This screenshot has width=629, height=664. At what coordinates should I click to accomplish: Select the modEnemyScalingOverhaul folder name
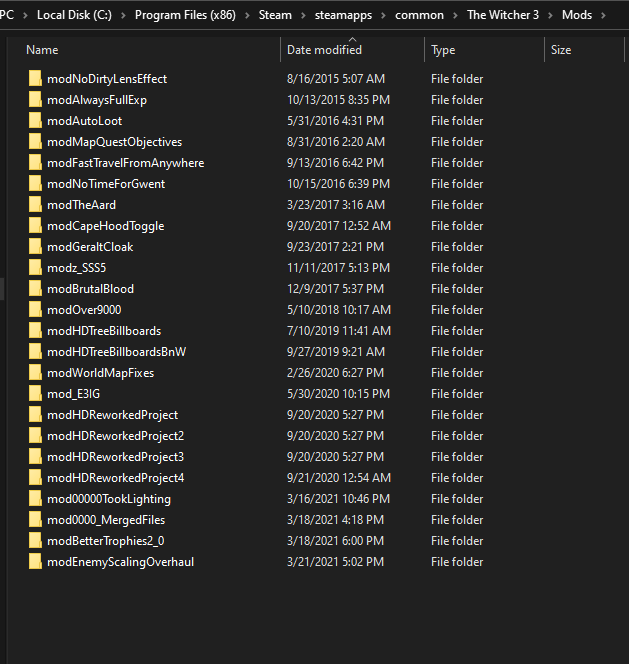click(121, 562)
